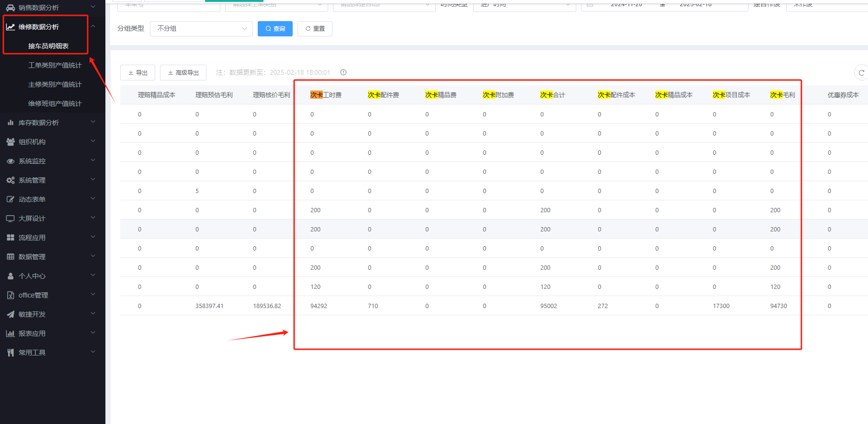The height and width of the screenshot is (424, 868).
Task: Click the 敏捷开发 paper plane icon
Action: (10, 314)
